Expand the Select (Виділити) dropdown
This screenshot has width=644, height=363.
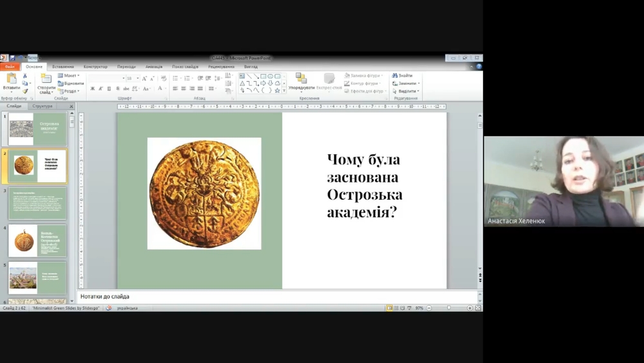point(406,91)
